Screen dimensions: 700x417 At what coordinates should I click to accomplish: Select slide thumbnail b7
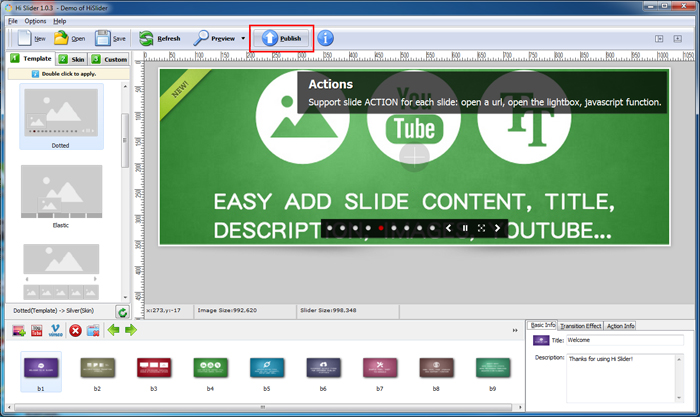click(x=380, y=368)
